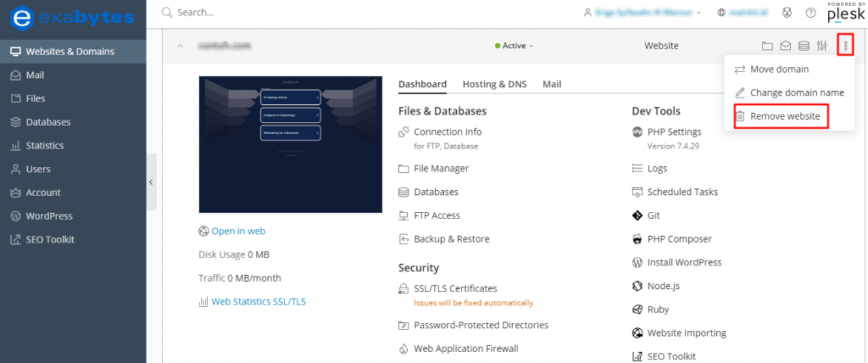The height and width of the screenshot is (363, 868).
Task: Click the Website Importing icon
Action: tap(637, 333)
